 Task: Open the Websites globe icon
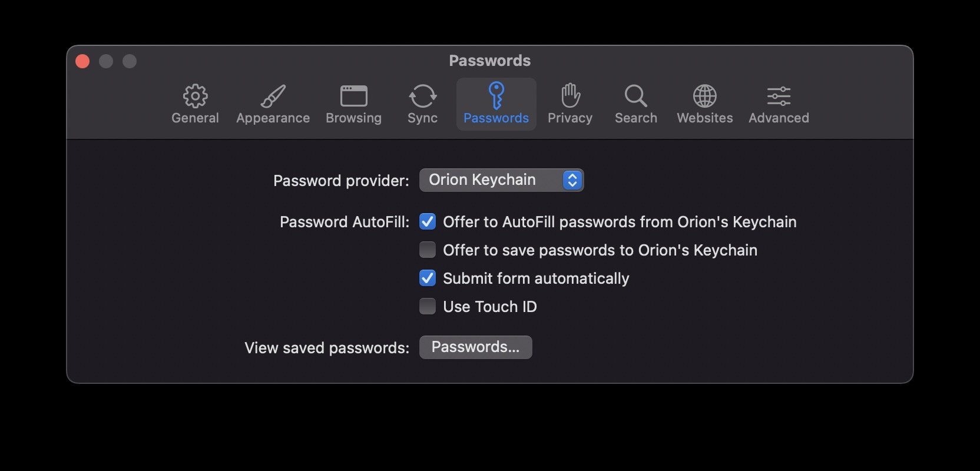(x=704, y=96)
